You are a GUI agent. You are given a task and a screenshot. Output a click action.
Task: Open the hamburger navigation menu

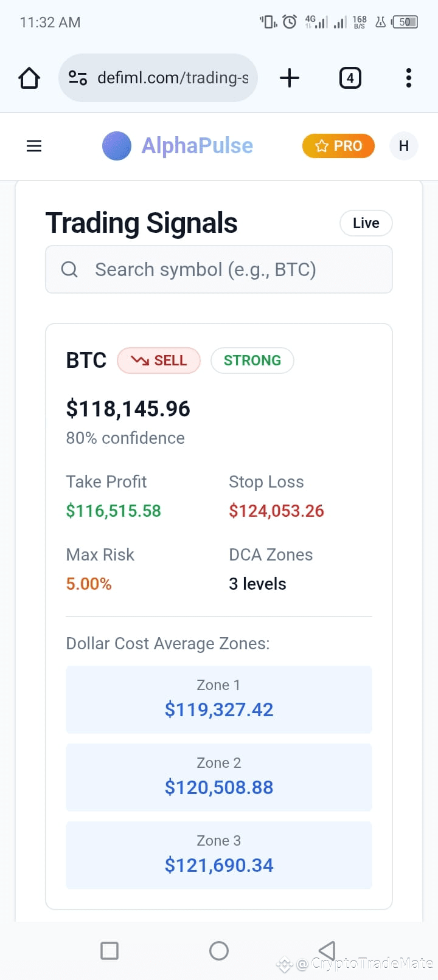[34, 146]
